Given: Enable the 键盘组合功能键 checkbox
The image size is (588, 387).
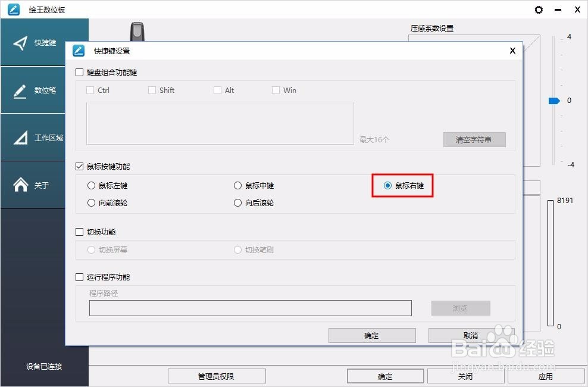Looking at the screenshot, I should click(x=79, y=72).
